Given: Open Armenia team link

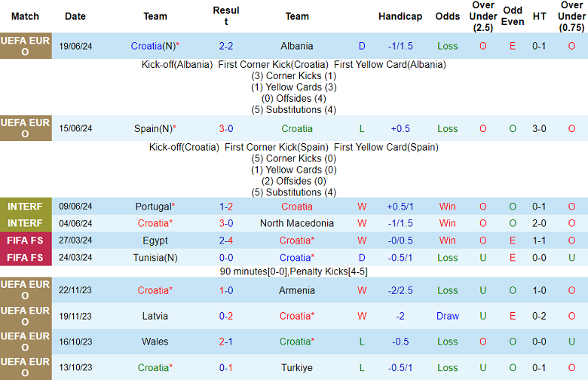Looking at the screenshot, I should click(296, 290).
